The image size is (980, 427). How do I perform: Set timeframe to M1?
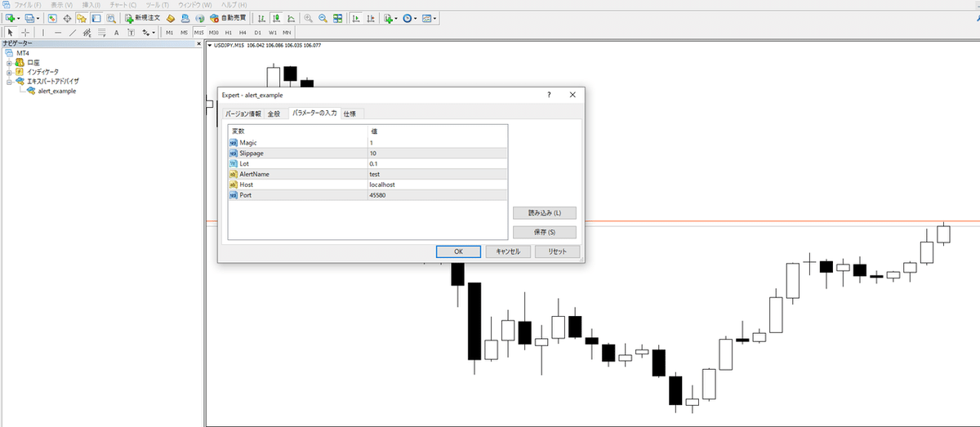[169, 33]
